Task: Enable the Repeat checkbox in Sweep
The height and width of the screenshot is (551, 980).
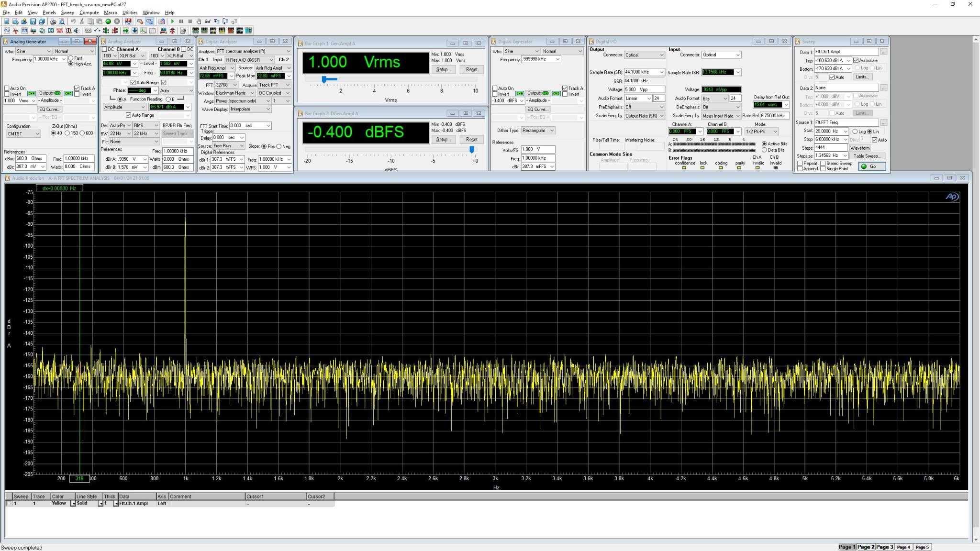Action: pyautogui.click(x=800, y=163)
